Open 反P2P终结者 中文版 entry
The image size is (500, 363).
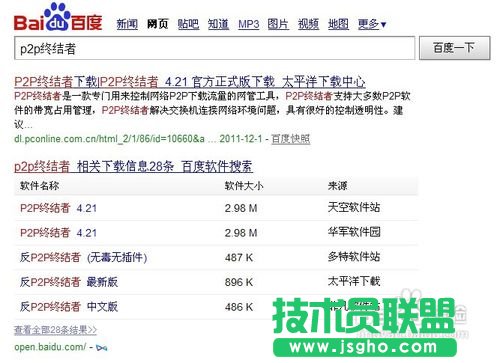click(x=69, y=307)
